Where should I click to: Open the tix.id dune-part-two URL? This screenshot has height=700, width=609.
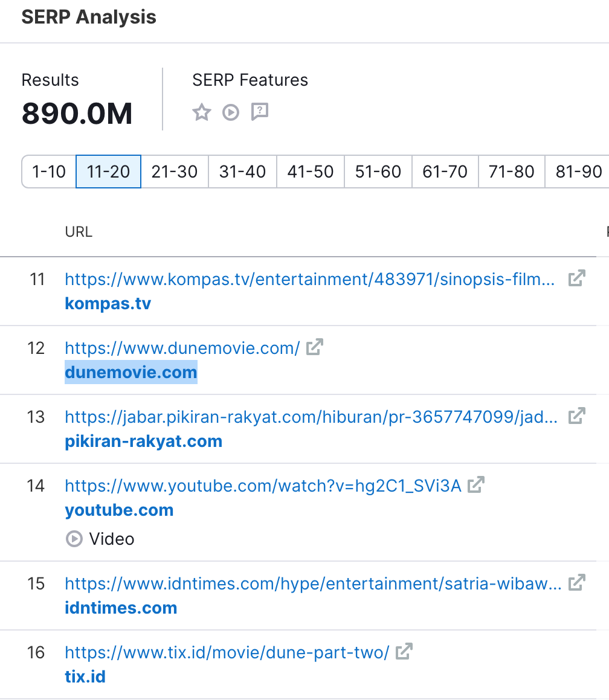pos(227,653)
